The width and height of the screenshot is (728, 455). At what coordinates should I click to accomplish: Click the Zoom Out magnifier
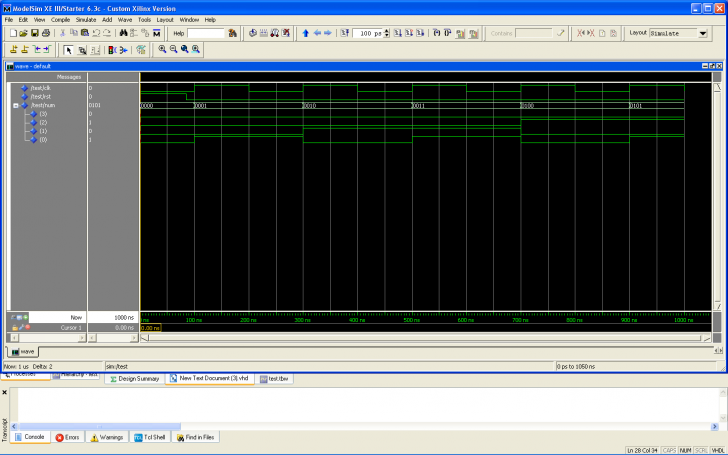(x=173, y=49)
